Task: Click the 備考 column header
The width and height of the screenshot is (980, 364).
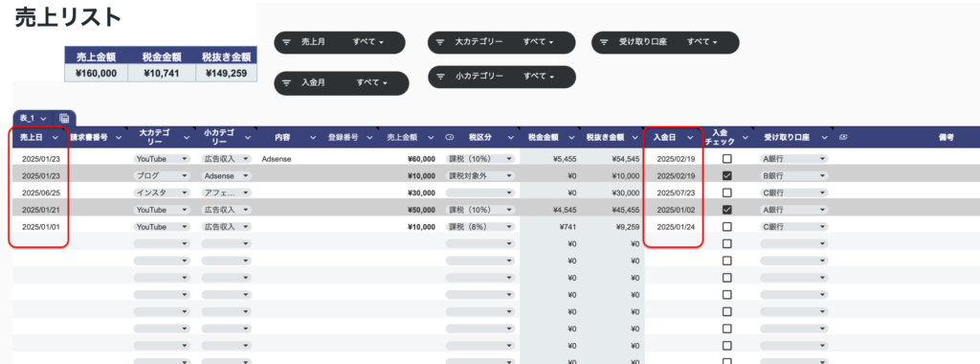Action: (946, 138)
